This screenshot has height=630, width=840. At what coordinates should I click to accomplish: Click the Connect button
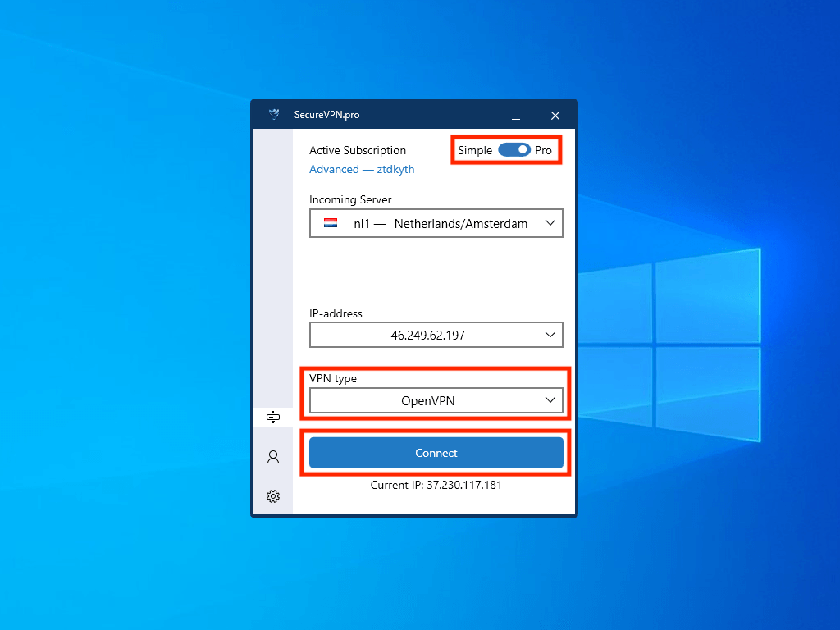click(436, 453)
